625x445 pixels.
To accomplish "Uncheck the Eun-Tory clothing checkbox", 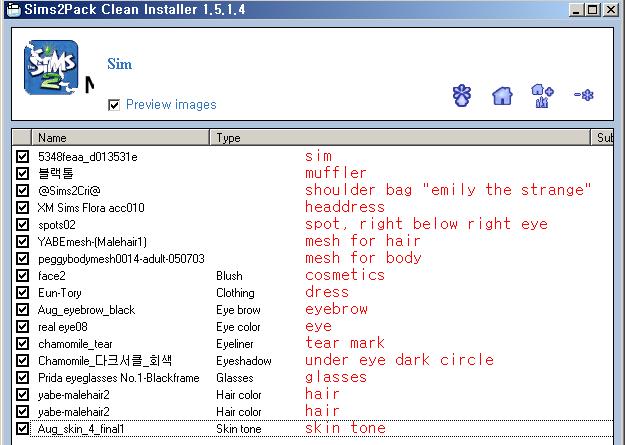I will tap(23, 293).
